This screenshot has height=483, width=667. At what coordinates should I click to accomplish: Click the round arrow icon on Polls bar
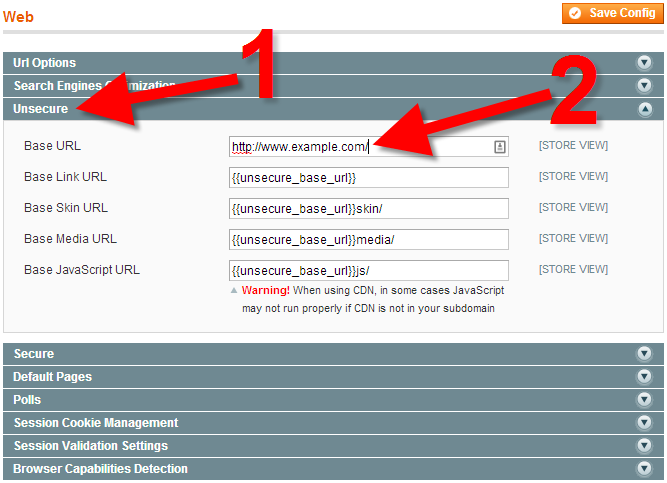click(645, 400)
